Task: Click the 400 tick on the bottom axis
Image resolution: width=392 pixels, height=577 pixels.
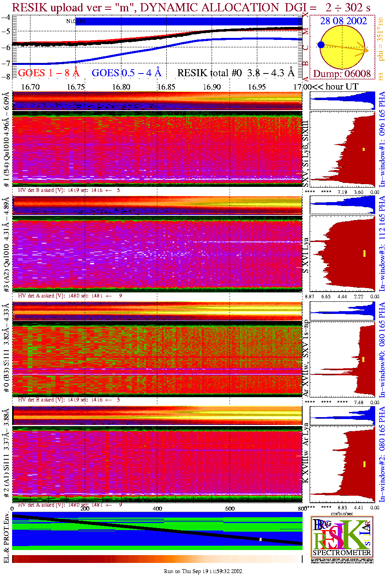Action: [157, 509]
